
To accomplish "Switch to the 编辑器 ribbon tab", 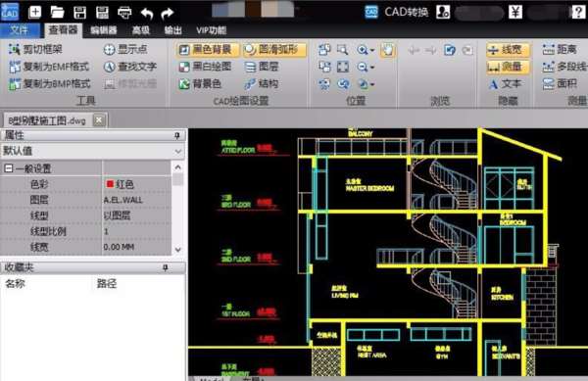I will (x=104, y=30).
